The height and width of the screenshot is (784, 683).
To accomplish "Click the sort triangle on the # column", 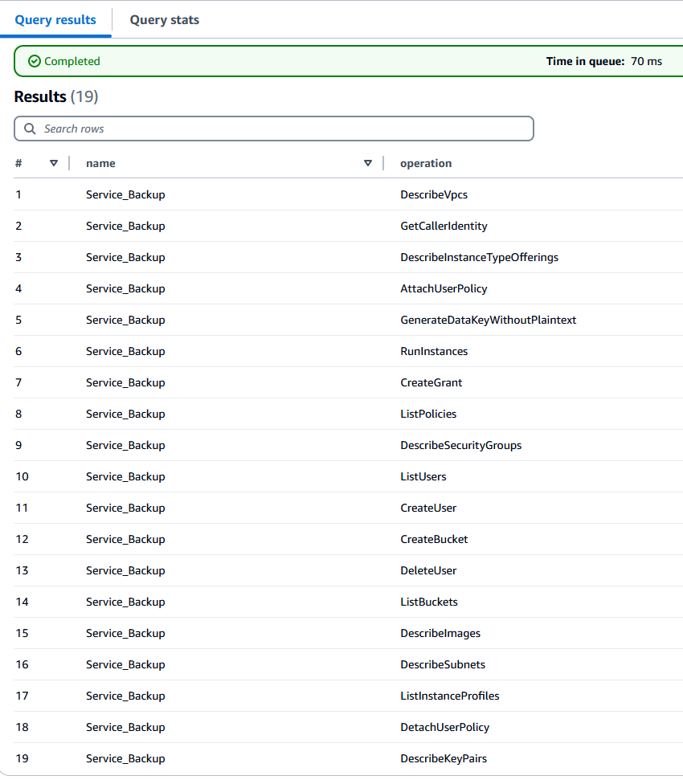I will 53,163.
